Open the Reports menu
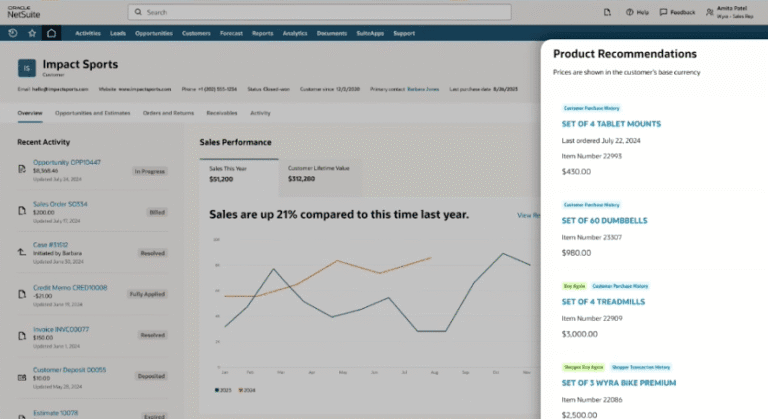 [263, 33]
